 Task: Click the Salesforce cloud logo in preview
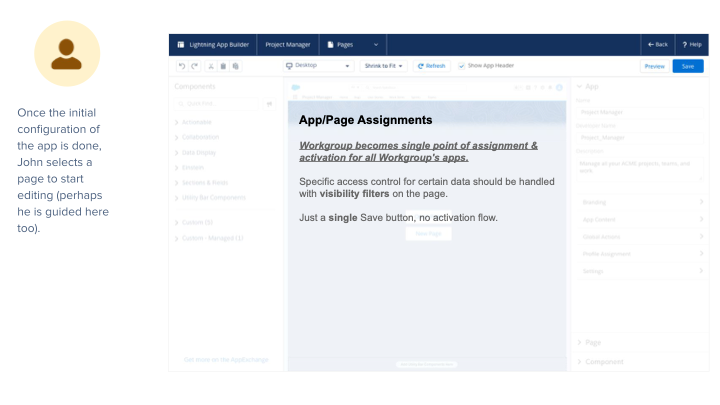296,87
